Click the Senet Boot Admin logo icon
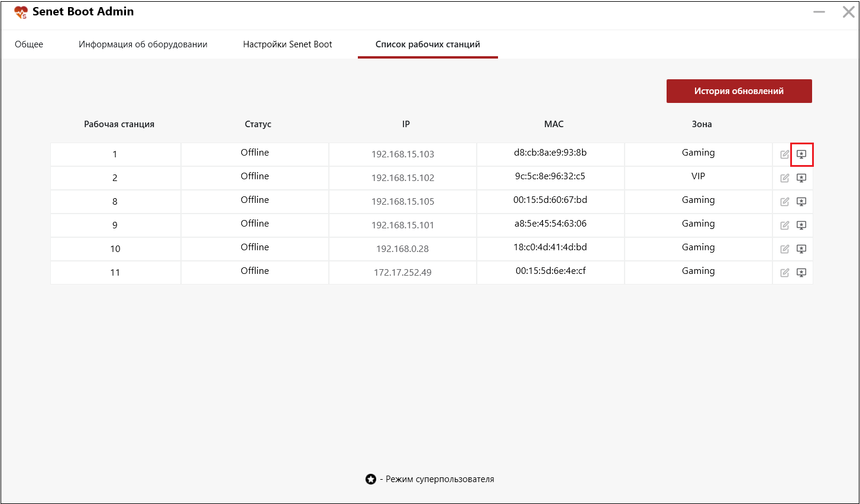The height and width of the screenshot is (504, 860). pos(21,12)
